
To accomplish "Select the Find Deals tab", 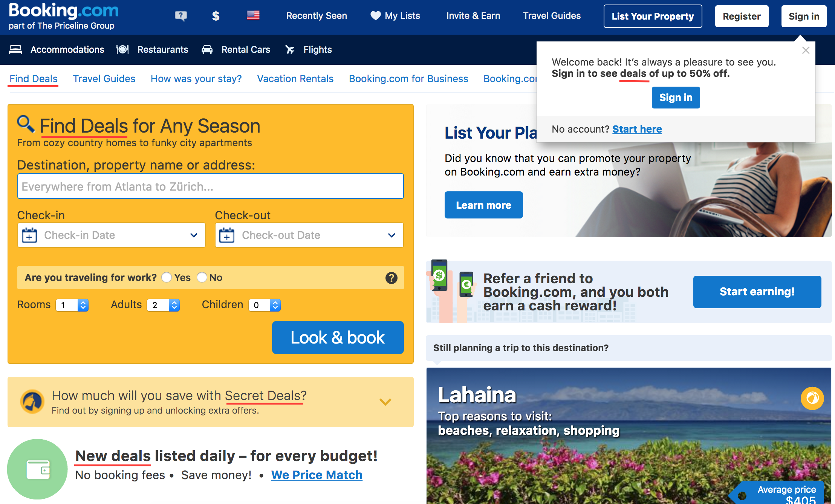I will point(33,79).
